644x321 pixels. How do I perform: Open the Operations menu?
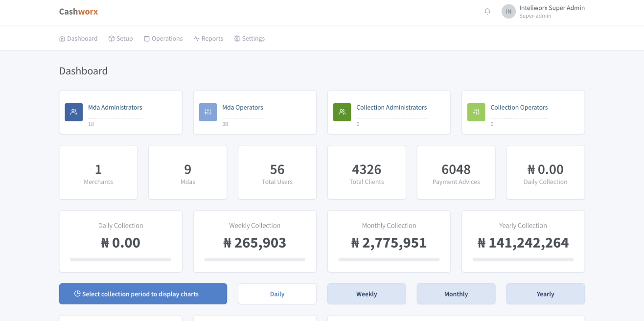[163, 38]
